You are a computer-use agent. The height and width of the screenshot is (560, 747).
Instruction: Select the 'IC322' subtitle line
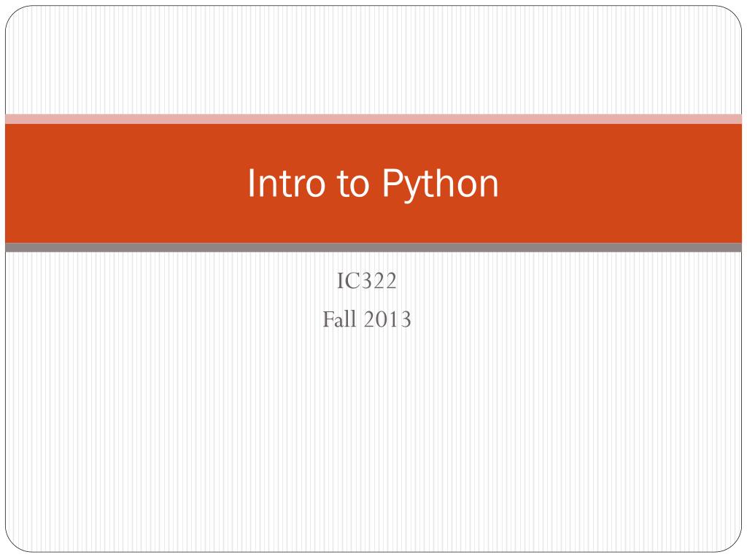click(x=367, y=281)
